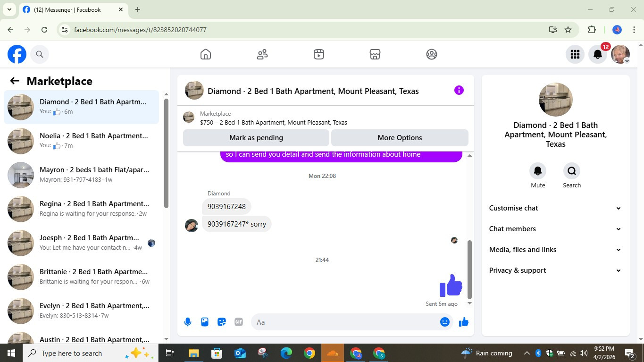Click the large listing photo in right panel
The height and width of the screenshot is (362, 644).
[x=556, y=100]
